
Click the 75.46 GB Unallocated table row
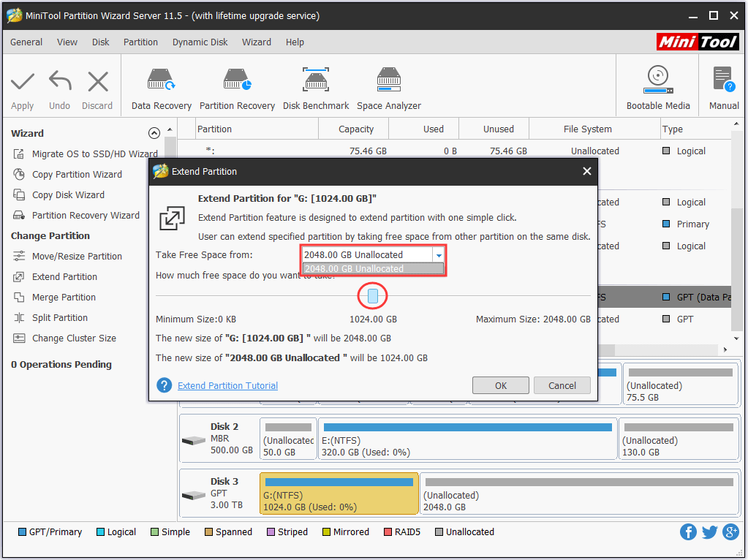[x=454, y=151]
